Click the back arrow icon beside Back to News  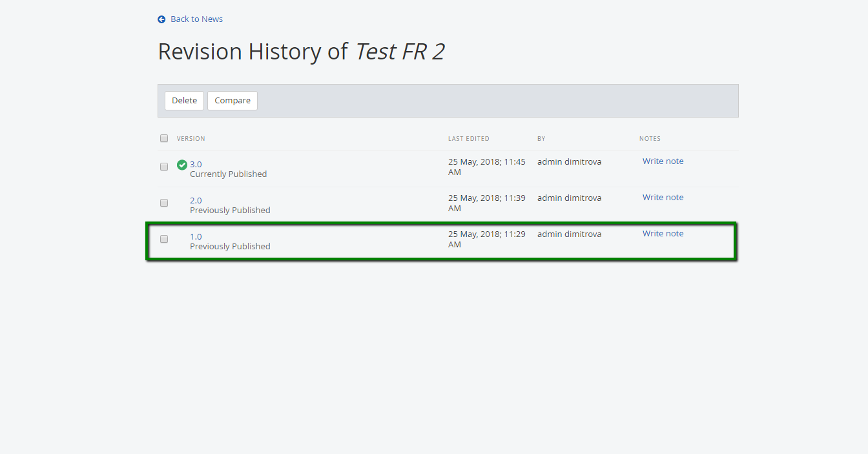pos(161,19)
